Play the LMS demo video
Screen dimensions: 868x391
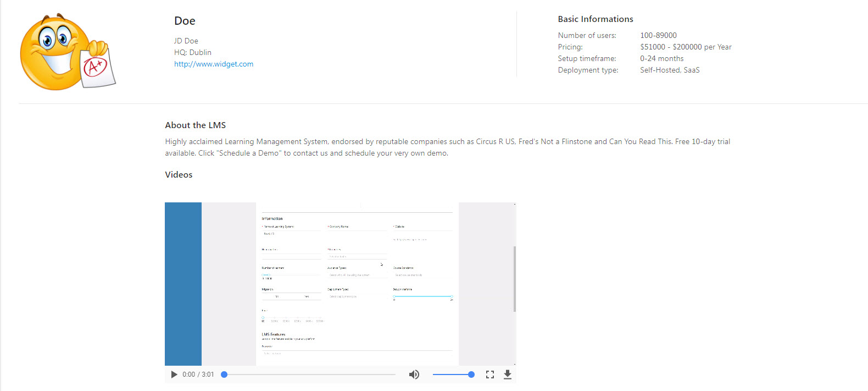[x=174, y=375]
